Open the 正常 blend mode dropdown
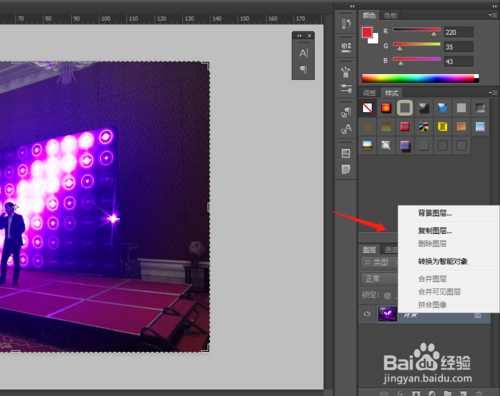 click(379, 279)
